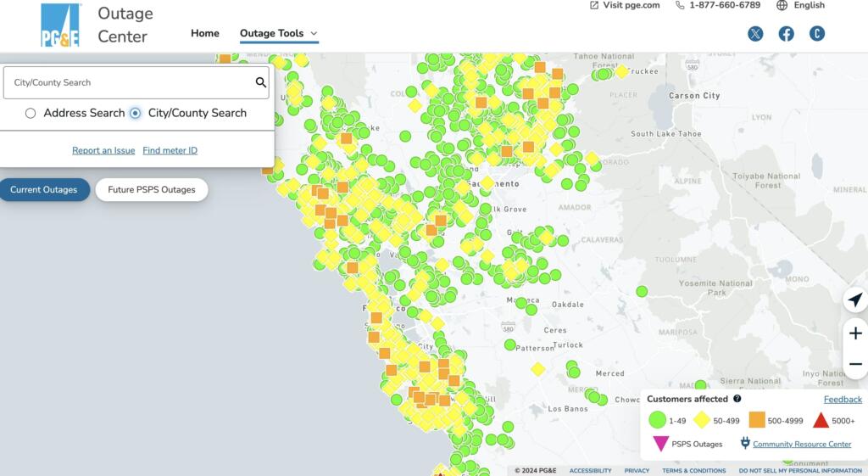Go to the Home menu item
The width and height of the screenshot is (868, 476).
click(x=205, y=34)
